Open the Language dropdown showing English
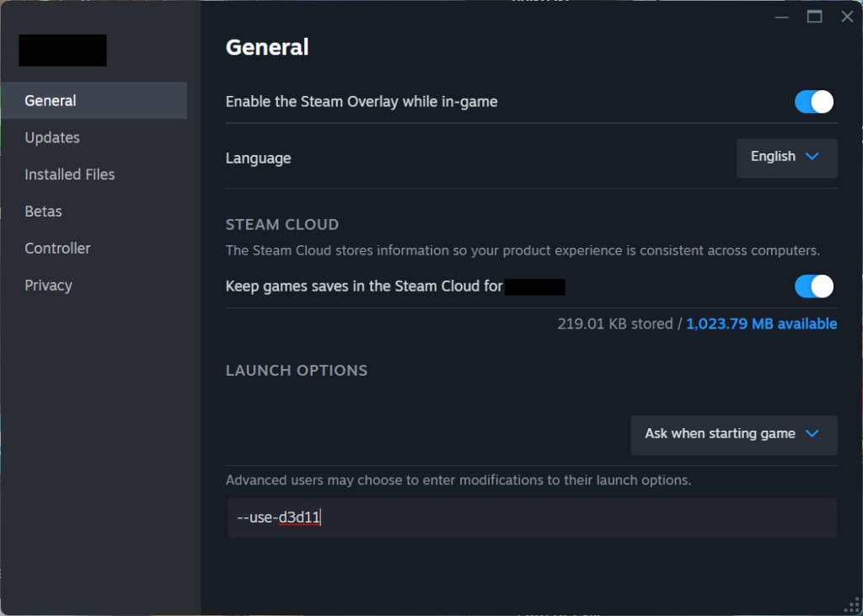Screen dimensions: 863x616 click(x=786, y=158)
